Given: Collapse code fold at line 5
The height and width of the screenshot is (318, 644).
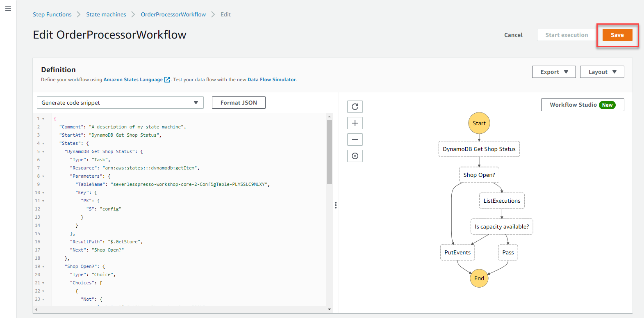Looking at the screenshot, I should click(x=43, y=151).
